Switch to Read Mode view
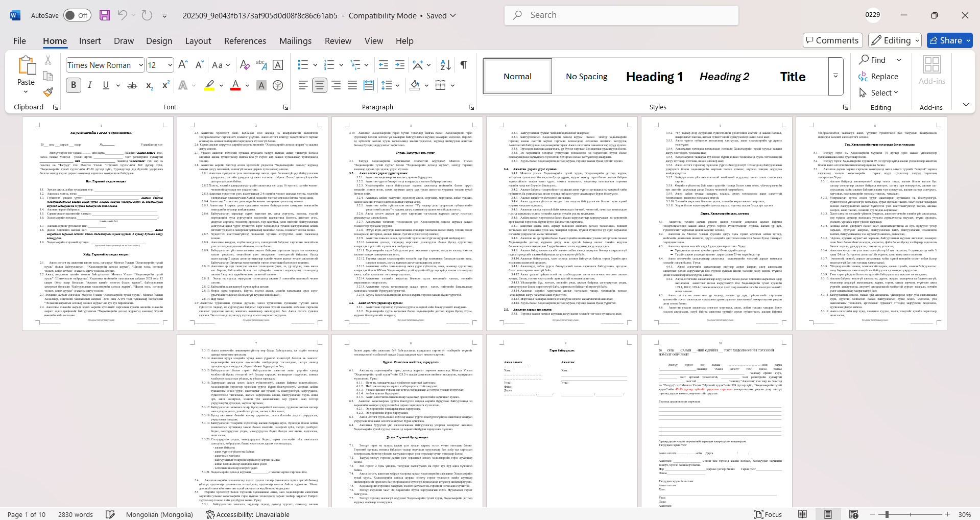The image size is (980, 520). coord(803,514)
